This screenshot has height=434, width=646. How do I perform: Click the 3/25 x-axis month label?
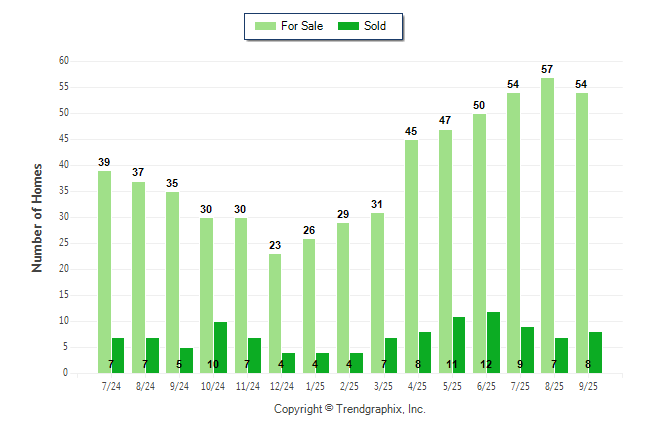(383, 386)
